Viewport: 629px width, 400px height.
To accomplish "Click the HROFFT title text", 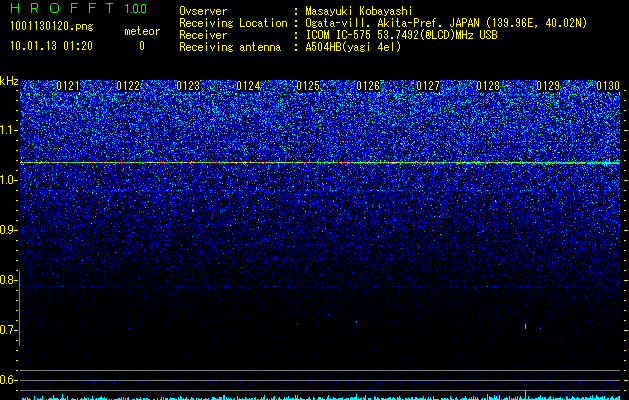I will [x=62, y=8].
